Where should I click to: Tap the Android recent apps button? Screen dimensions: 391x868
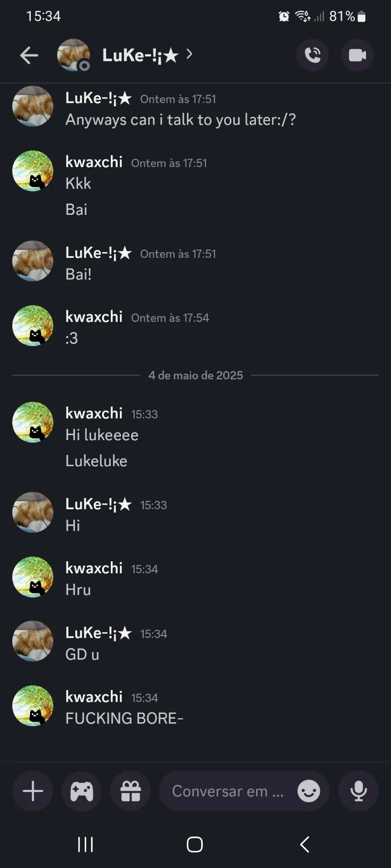[85, 845]
